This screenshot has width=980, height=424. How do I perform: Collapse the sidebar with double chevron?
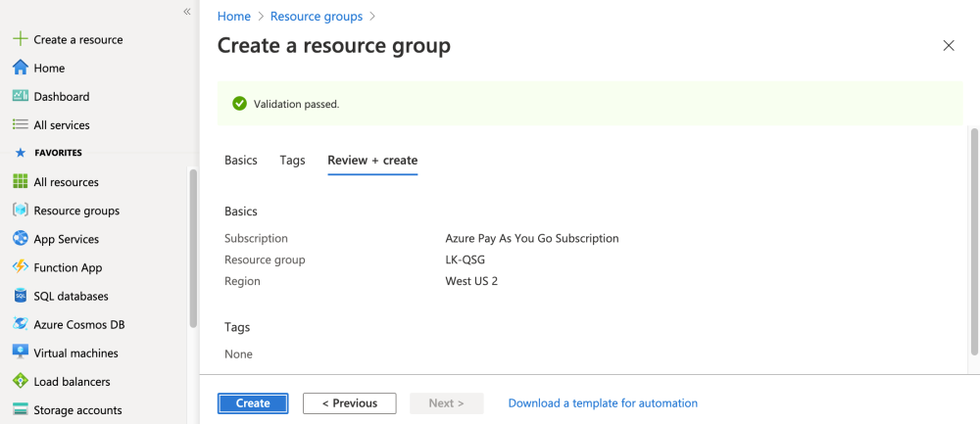click(x=186, y=12)
